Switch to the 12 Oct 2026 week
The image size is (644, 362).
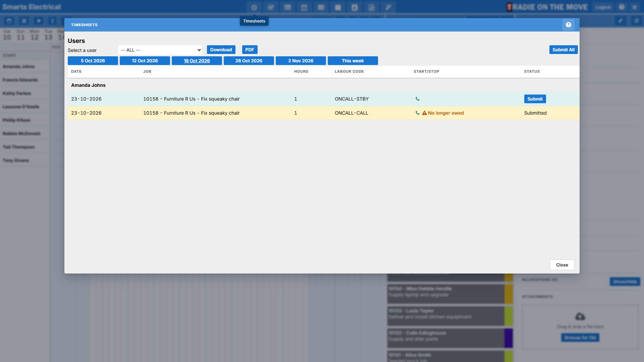(x=145, y=61)
